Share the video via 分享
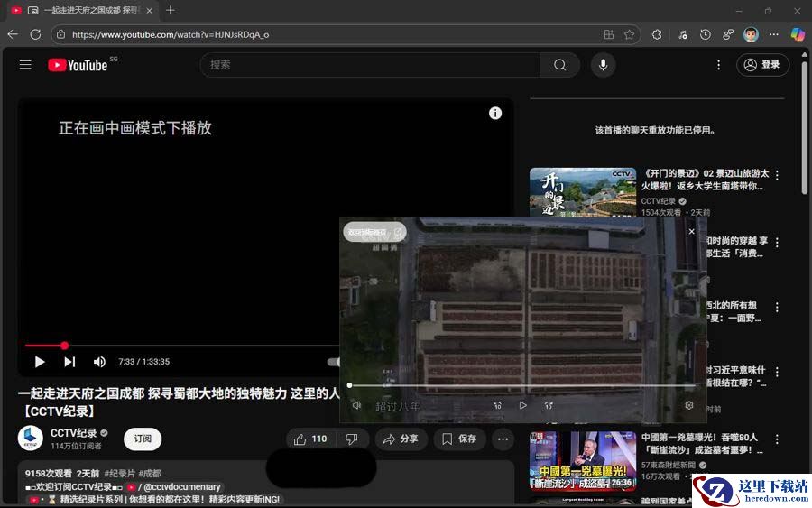812x508 pixels. [401, 439]
